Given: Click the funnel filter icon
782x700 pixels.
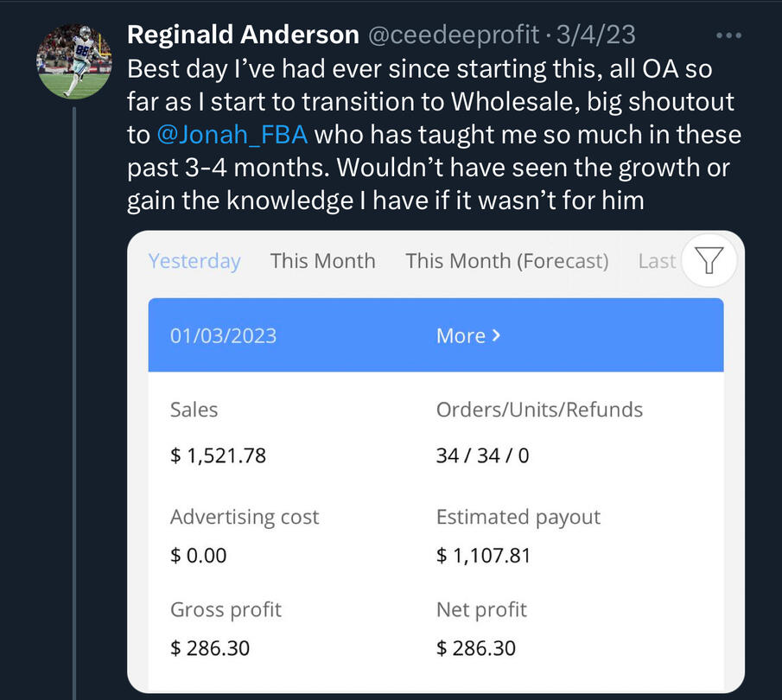Looking at the screenshot, I should (709, 260).
